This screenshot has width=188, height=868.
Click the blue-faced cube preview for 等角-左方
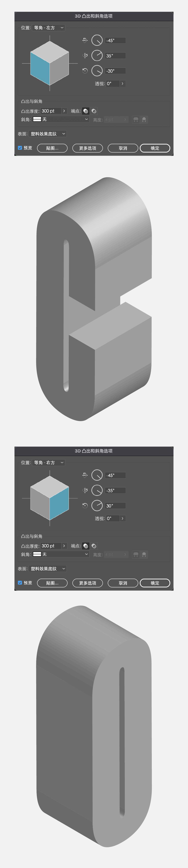tap(50, 63)
